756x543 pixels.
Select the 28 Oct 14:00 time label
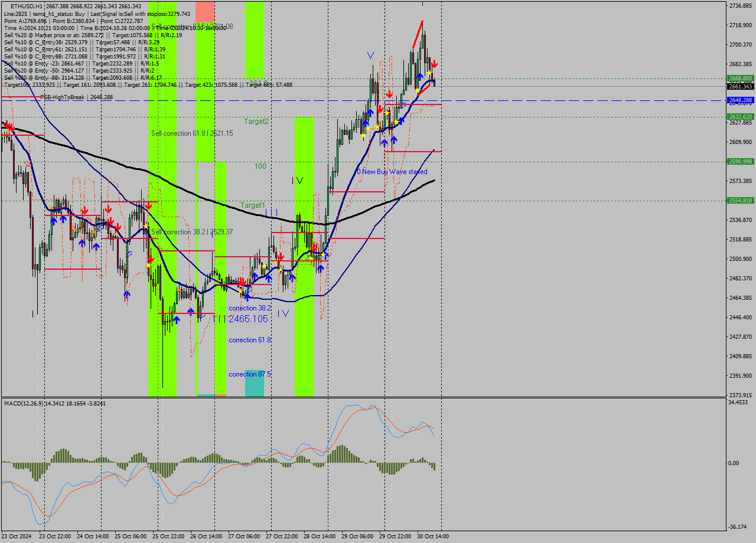[x=319, y=537]
